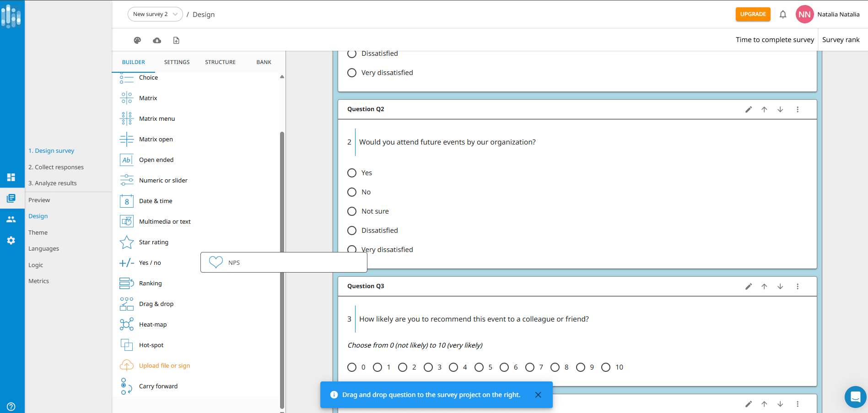868x413 pixels.
Task: Click the question types panel scrollbar
Action: [x=282, y=270]
